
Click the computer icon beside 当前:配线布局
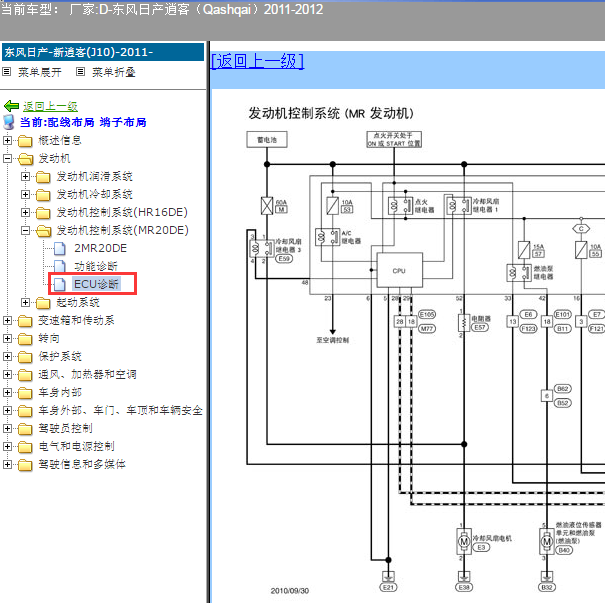click(8, 122)
